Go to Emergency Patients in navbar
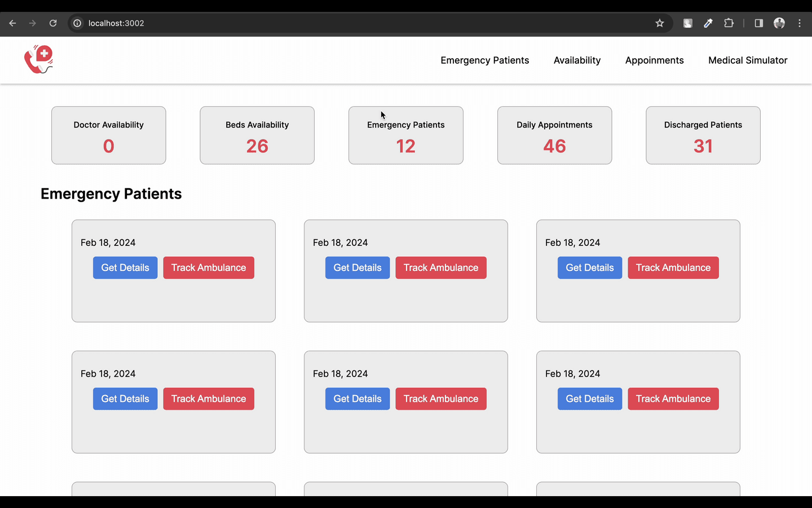 pyautogui.click(x=485, y=60)
